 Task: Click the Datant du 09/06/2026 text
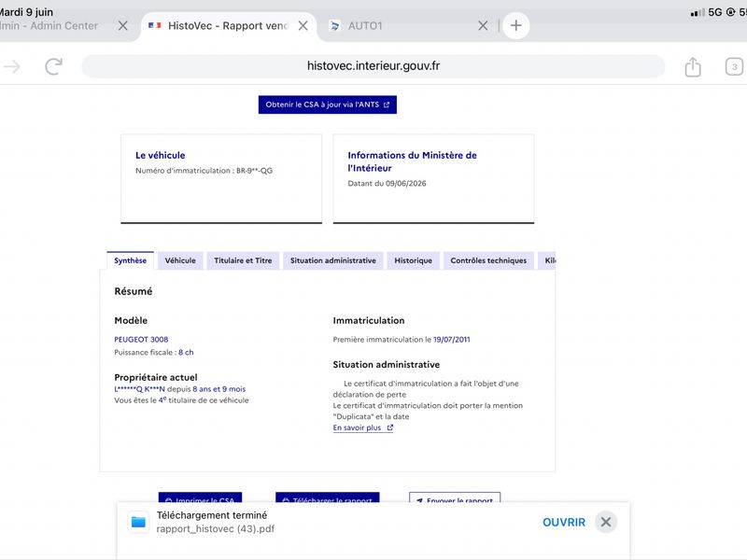click(x=387, y=183)
